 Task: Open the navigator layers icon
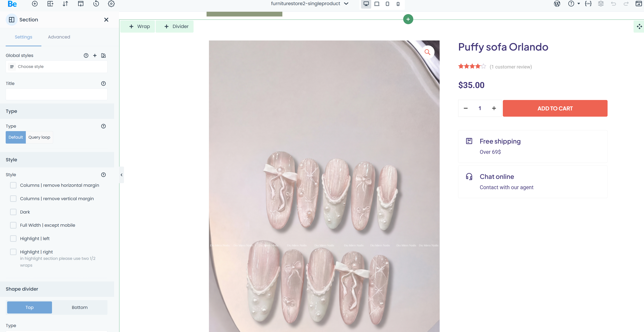601,4
